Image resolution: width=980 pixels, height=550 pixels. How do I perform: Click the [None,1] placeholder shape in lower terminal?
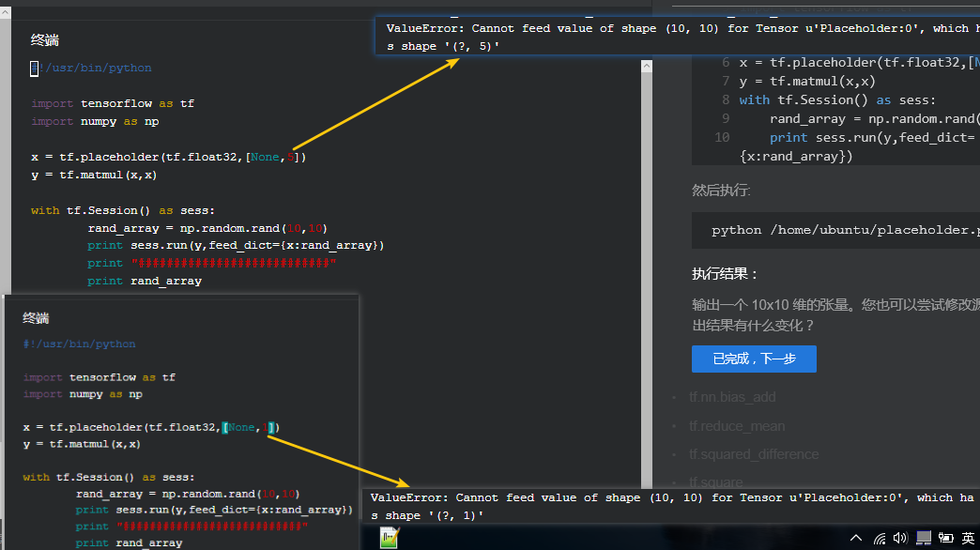251,427
